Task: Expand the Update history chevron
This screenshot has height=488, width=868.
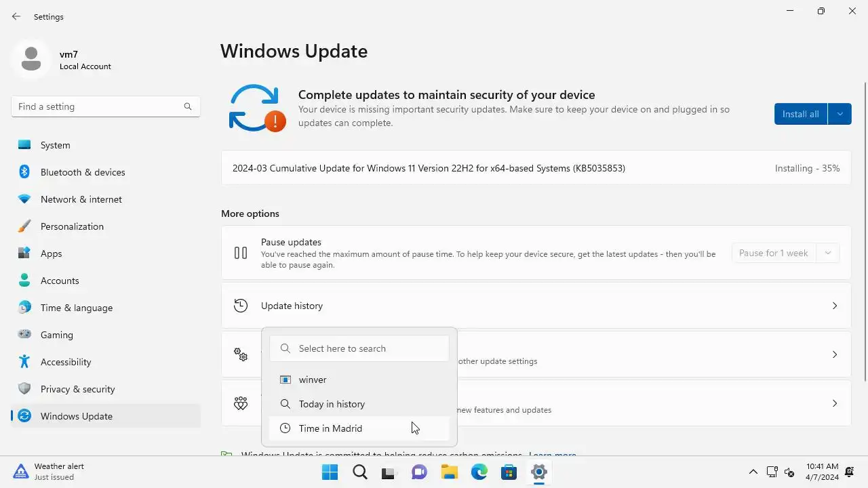Action: [x=835, y=306]
